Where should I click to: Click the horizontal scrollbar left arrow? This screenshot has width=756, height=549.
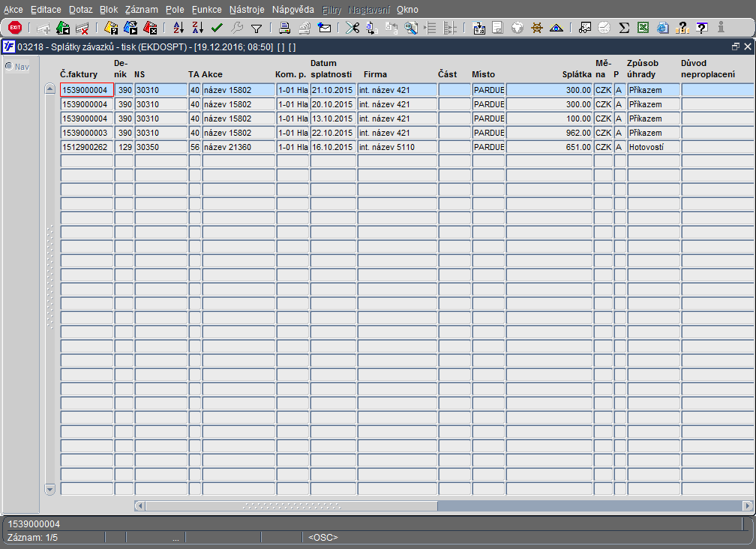pos(139,506)
